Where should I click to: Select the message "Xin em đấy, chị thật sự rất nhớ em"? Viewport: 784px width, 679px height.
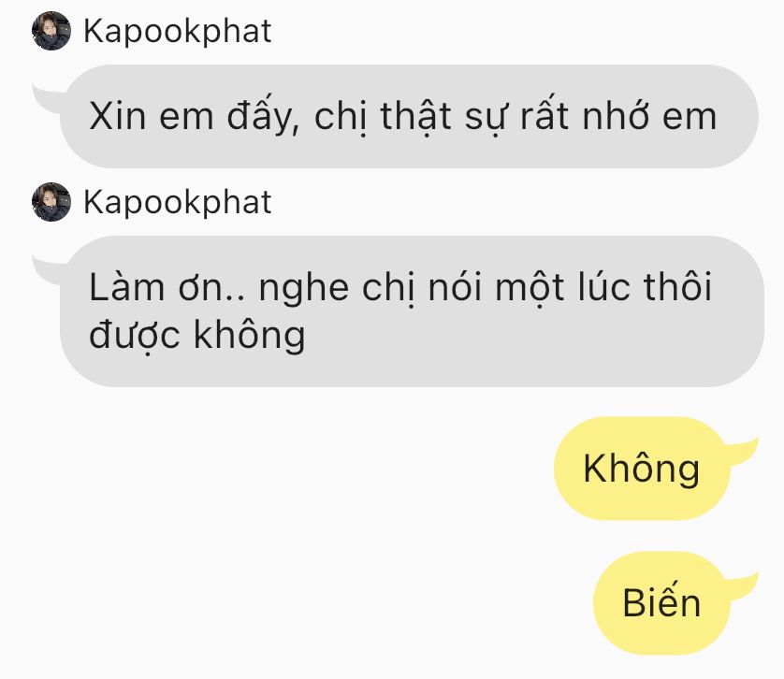tap(409, 116)
